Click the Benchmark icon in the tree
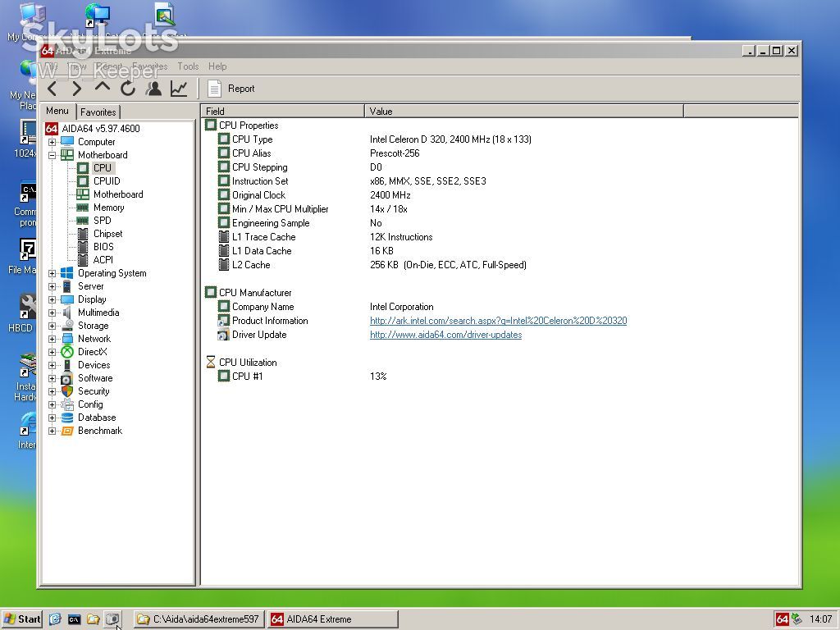 [x=67, y=431]
